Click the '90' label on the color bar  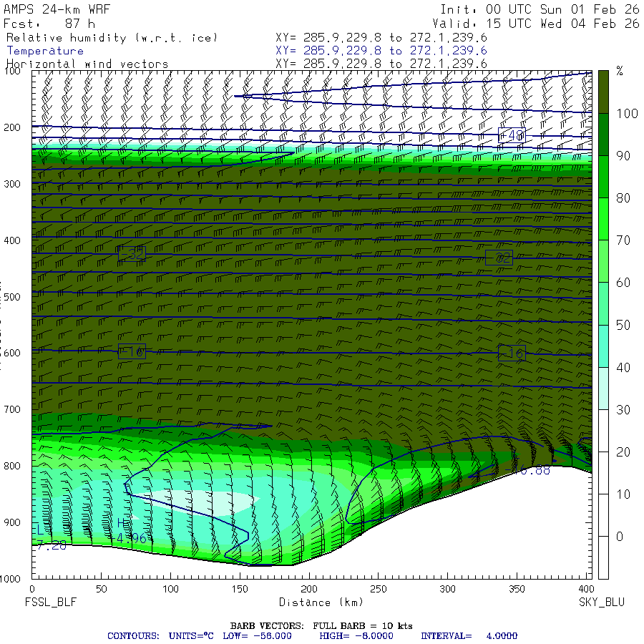tap(623, 156)
